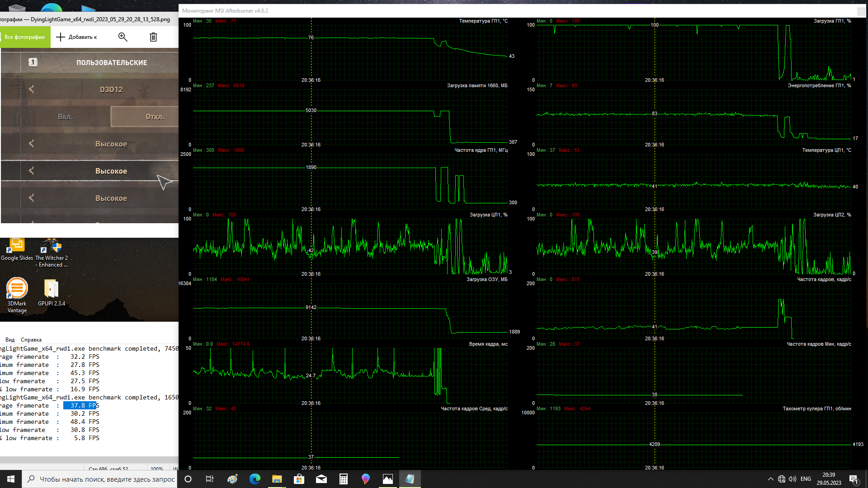Show hidden system tray icons chevron
Viewport: 868px width, 488px height.
[x=771, y=479]
